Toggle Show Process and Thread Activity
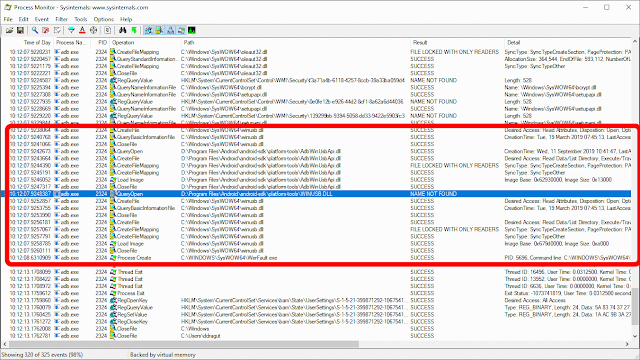640x360 pixels. [181, 30]
